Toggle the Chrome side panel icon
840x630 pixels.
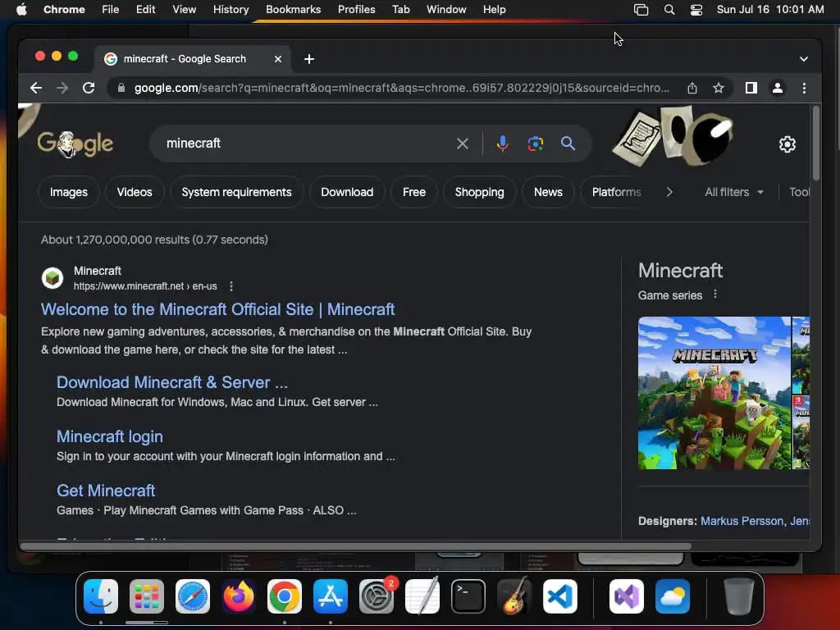[751, 88]
